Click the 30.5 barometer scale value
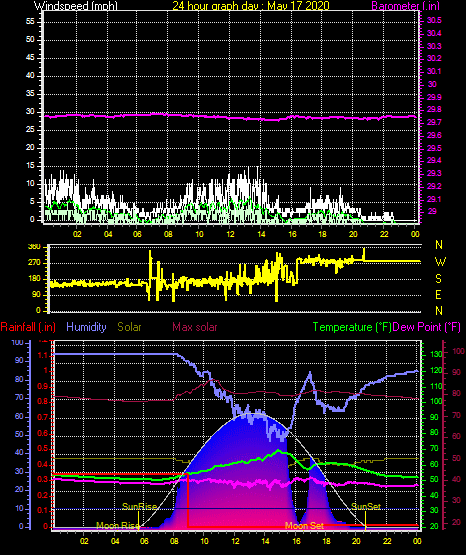The height and width of the screenshot is (555, 466). (x=434, y=21)
